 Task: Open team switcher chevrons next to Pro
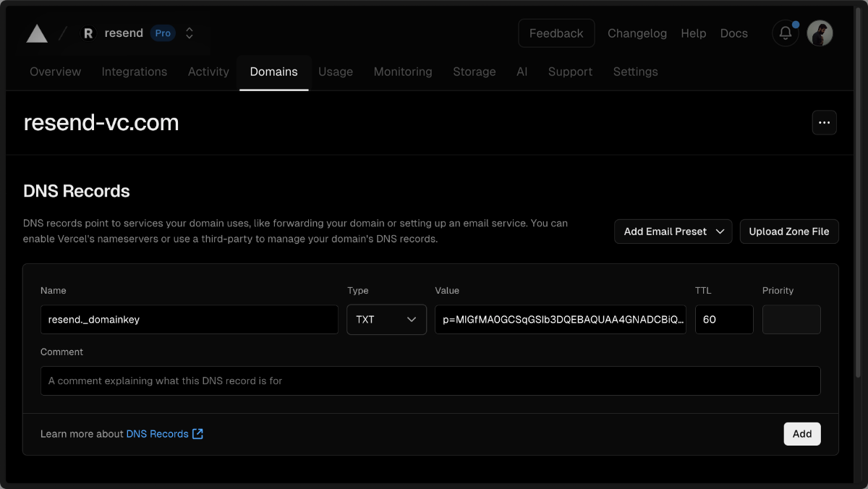(190, 33)
